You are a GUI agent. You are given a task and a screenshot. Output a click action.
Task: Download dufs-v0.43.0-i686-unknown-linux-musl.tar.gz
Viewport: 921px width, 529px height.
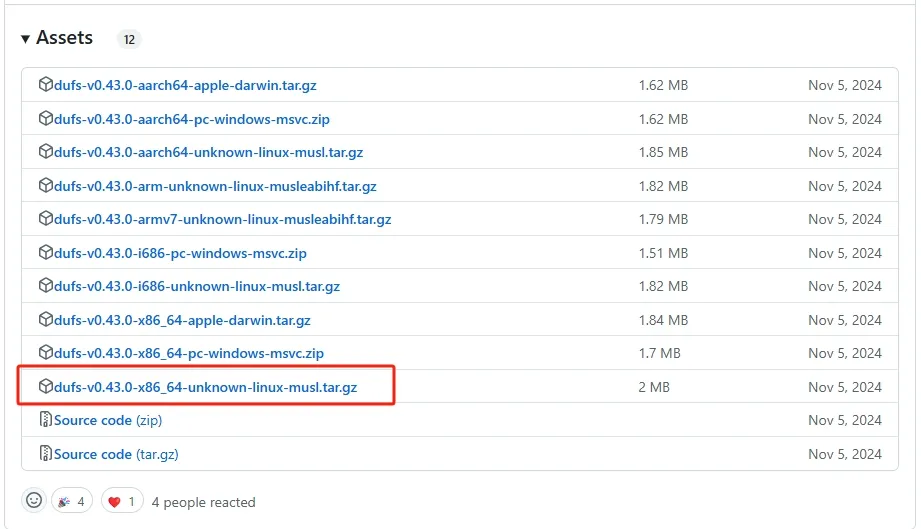197,286
